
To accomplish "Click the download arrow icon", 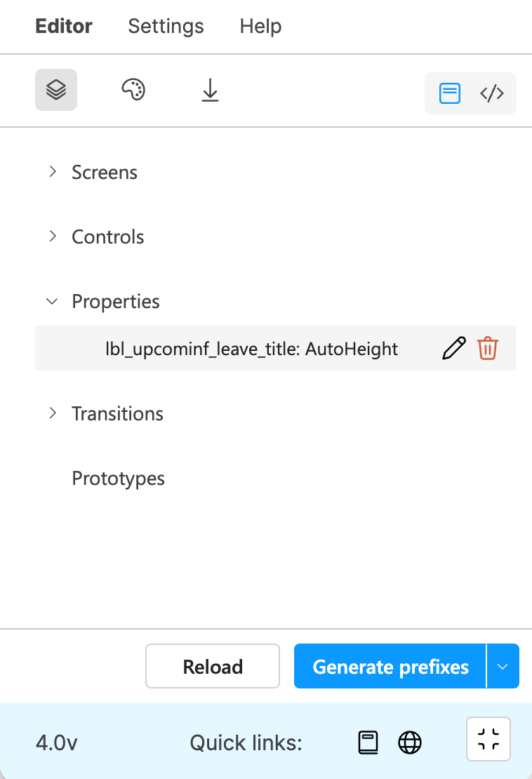I will tap(210, 90).
